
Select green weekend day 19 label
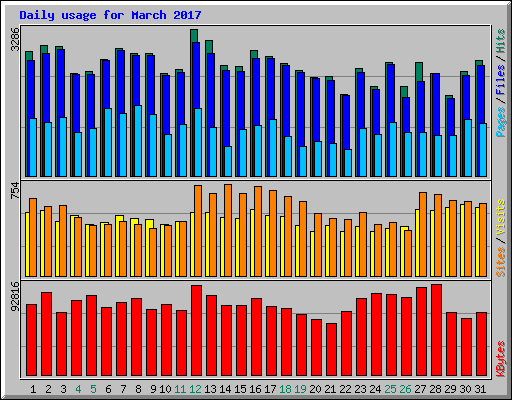point(300,389)
